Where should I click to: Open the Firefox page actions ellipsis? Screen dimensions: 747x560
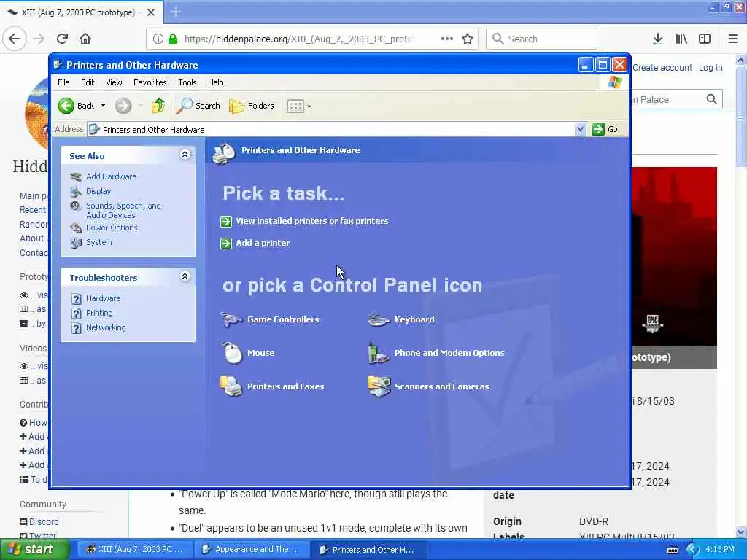(447, 39)
